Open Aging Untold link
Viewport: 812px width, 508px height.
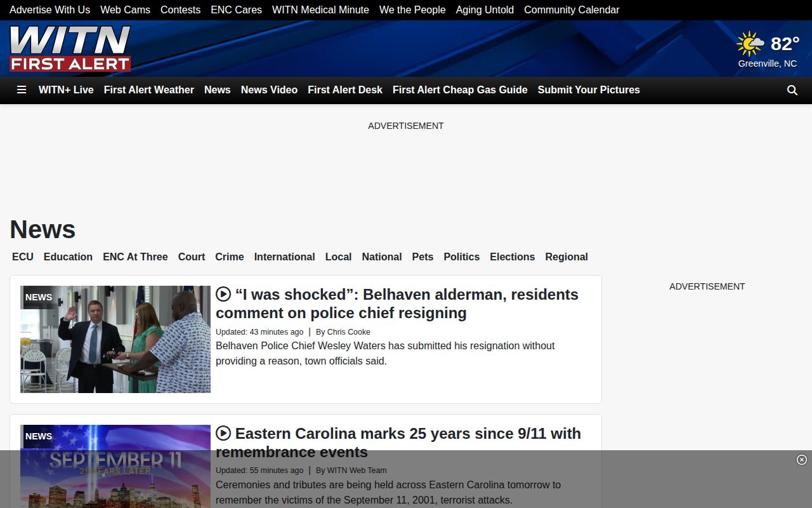(485, 10)
